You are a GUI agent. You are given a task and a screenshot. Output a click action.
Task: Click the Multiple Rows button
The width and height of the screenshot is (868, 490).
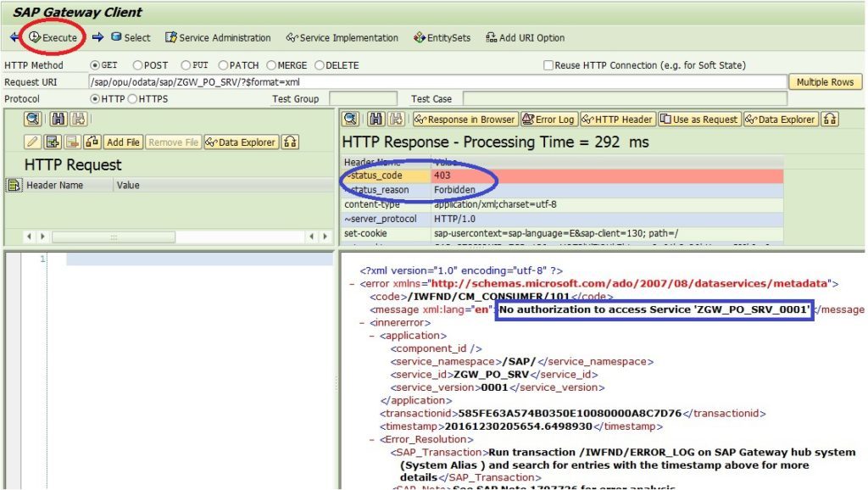click(x=825, y=82)
